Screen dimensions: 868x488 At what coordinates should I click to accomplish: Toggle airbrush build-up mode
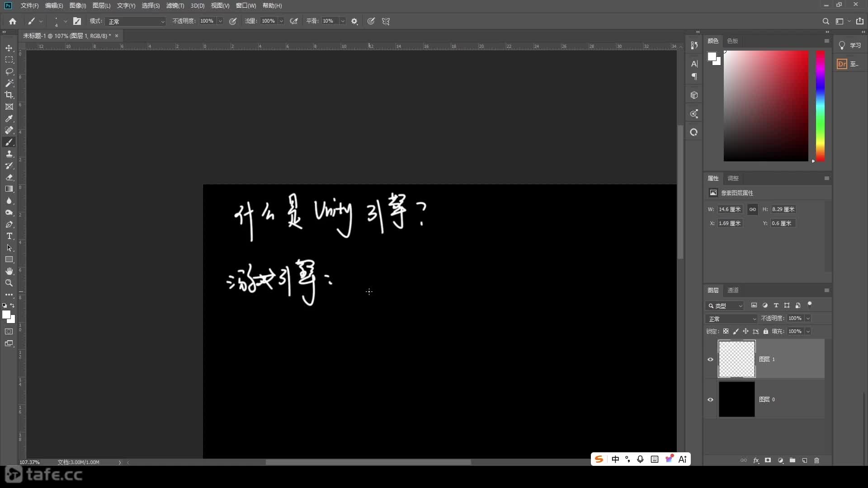pos(294,21)
